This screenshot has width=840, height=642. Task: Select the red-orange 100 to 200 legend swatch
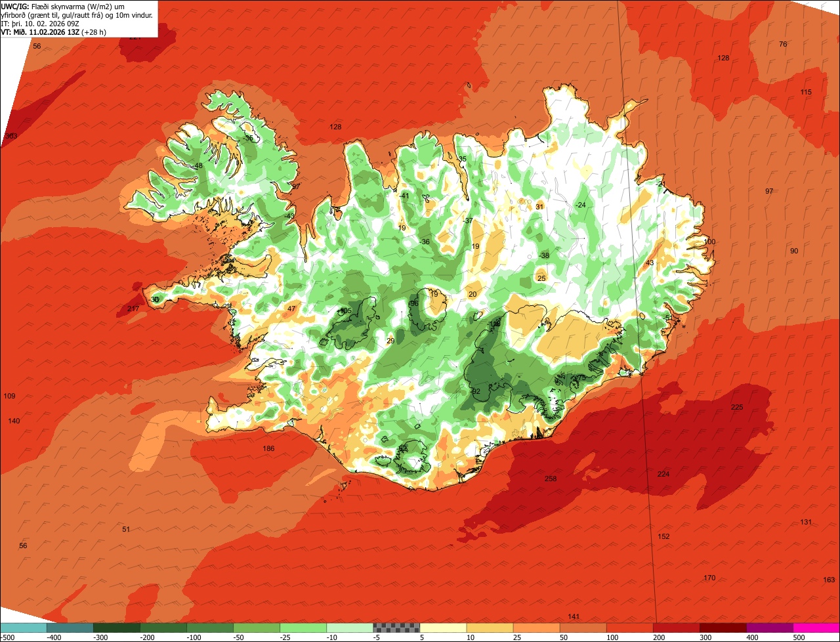click(629, 628)
